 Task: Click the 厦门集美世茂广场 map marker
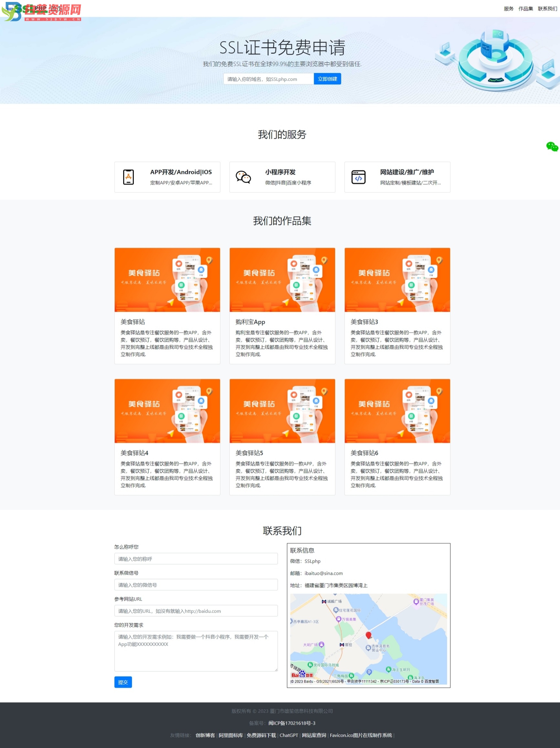click(416, 602)
